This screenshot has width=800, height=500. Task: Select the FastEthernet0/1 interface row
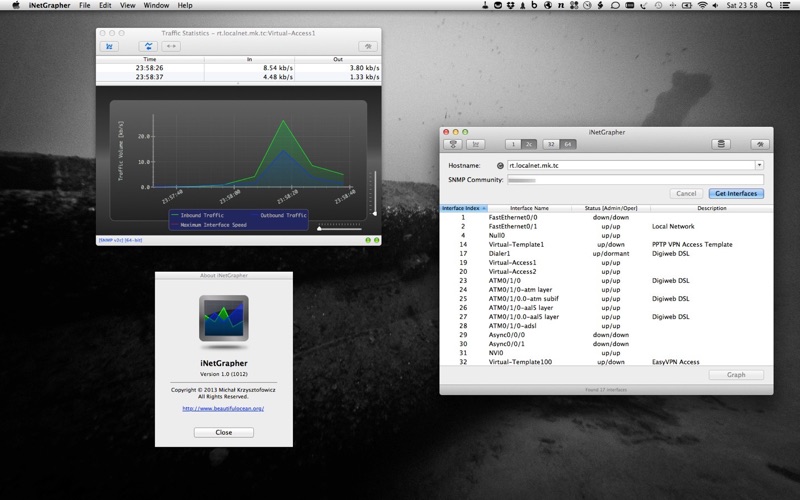click(x=606, y=226)
